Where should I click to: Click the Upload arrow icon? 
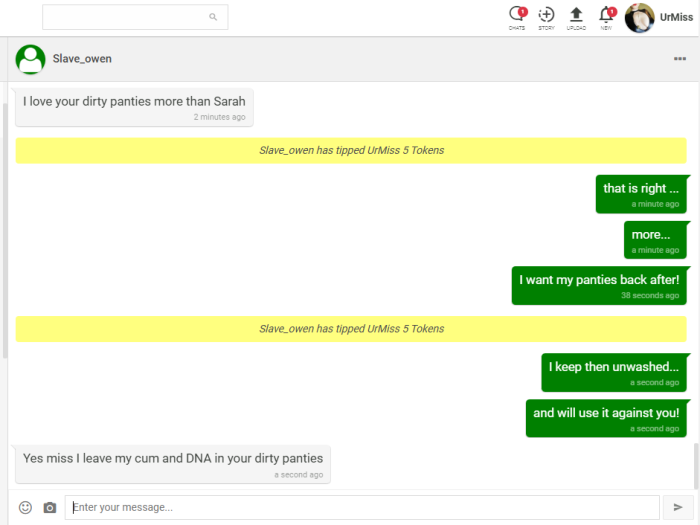click(576, 16)
